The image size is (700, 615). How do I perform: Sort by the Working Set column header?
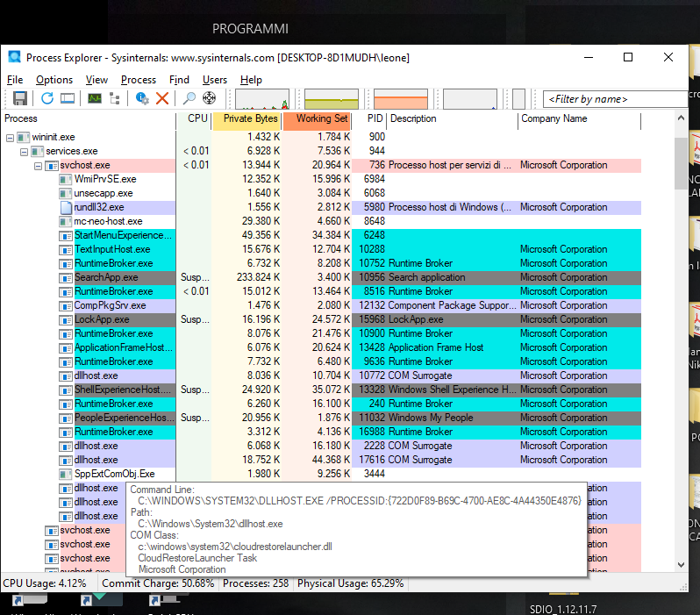click(317, 119)
